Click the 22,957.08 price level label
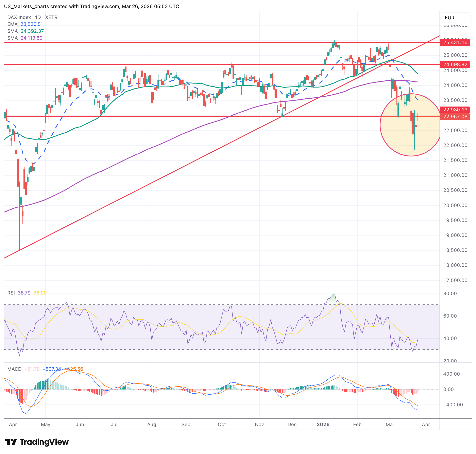Viewport: 476px width, 454px height. pyautogui.click(x=455, y=117)
